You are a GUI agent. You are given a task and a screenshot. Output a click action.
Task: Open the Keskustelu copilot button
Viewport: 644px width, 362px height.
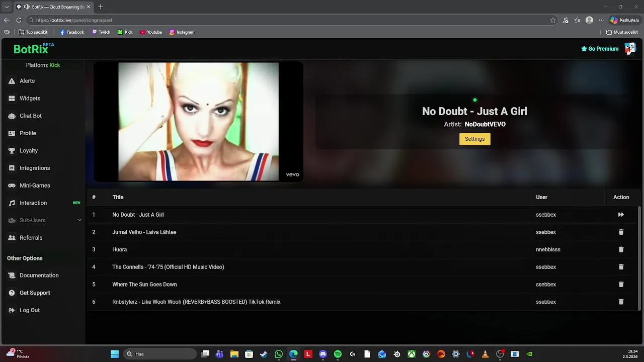click(x=624, y=20)
